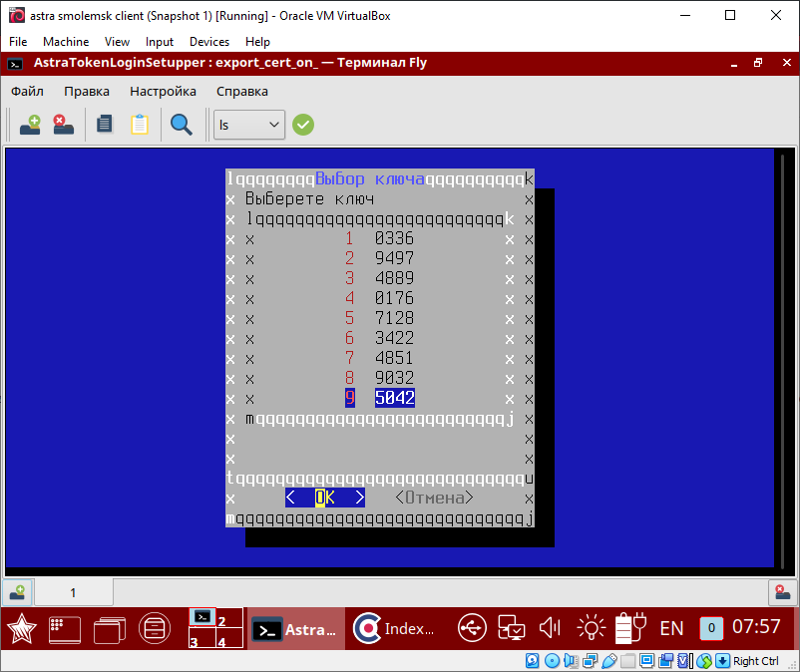Run command with the green checkmark icon
The height and width of the screenshot is (672, 800).
tap(303, 125)
